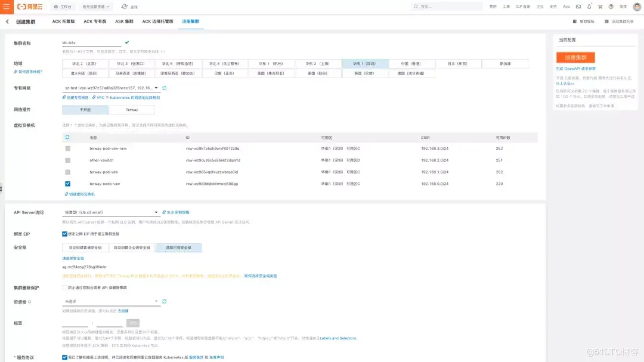Switch to the ACK 托管版 tab
This screenshot has height=362, width=644.
click(x=63, y=21)
